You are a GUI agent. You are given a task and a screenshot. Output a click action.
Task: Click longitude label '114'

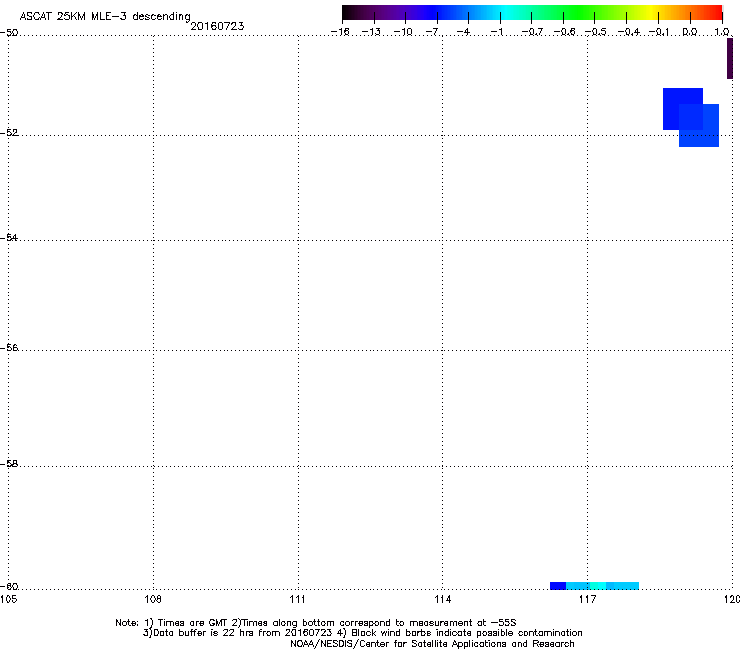click(x=442, y=599)
